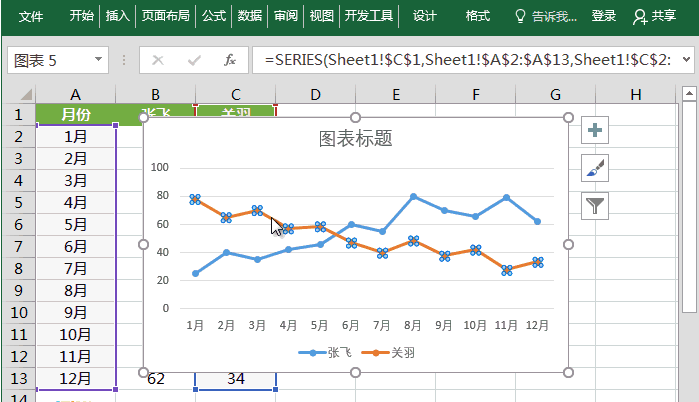Click the Share button
Image resolution: width=699 pixels, height=402 pixels.
(x=654, y=16)
